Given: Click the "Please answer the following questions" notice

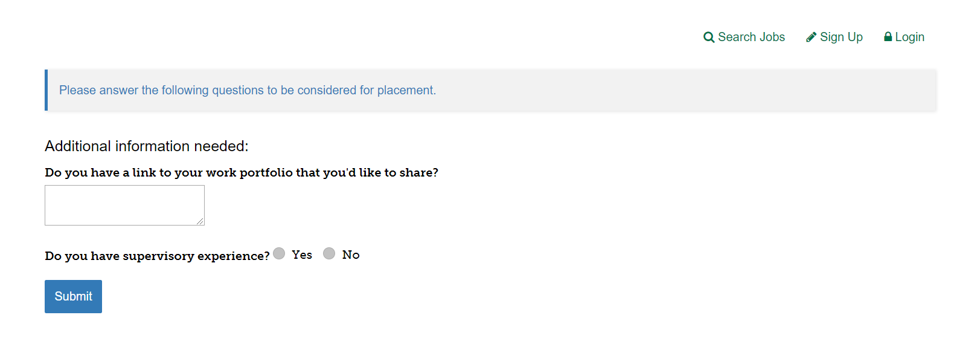Looking at the screenshot, I should (x=247, y=91).
